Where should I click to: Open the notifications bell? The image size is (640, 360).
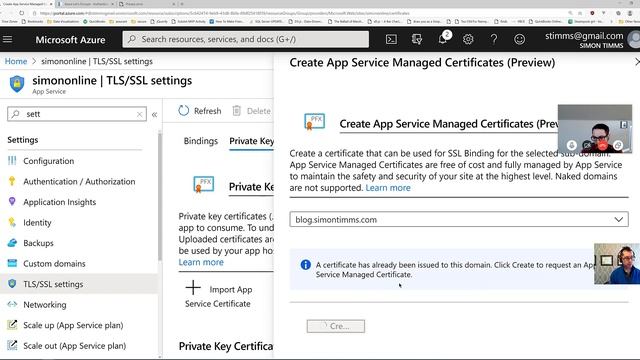(x=443, y=39)
